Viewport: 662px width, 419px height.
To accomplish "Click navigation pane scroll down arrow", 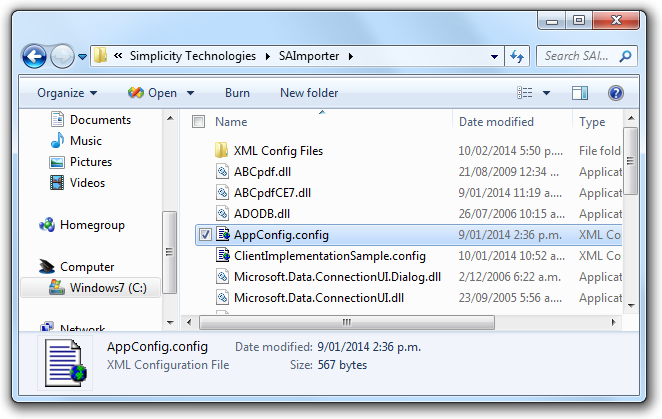I will coord(170,323).
